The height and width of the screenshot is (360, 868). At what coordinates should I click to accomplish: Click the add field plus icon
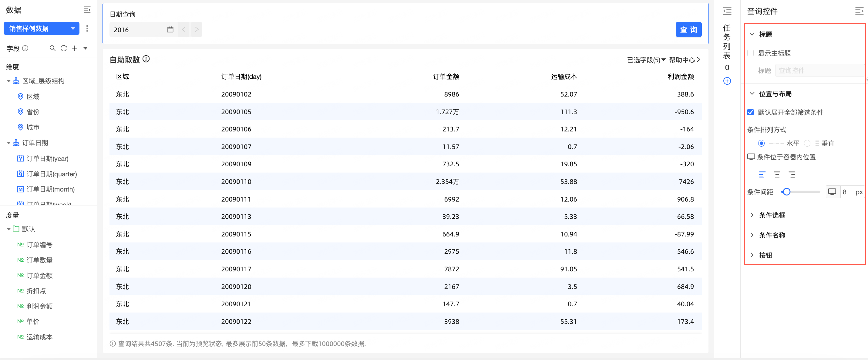pos(75,48)
